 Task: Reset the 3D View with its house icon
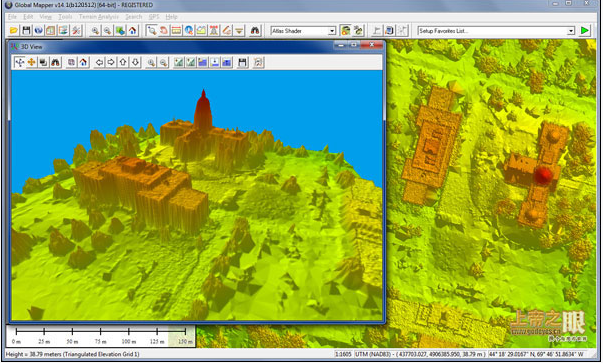click(83, 62)
